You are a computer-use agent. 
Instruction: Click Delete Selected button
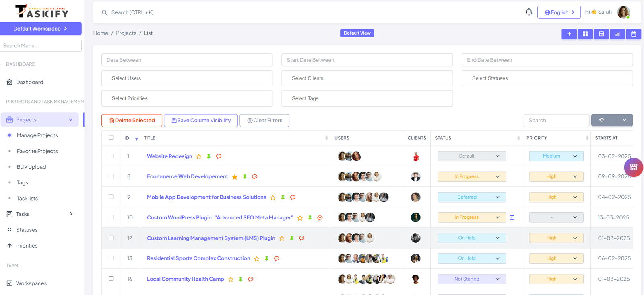click(132, 120)
